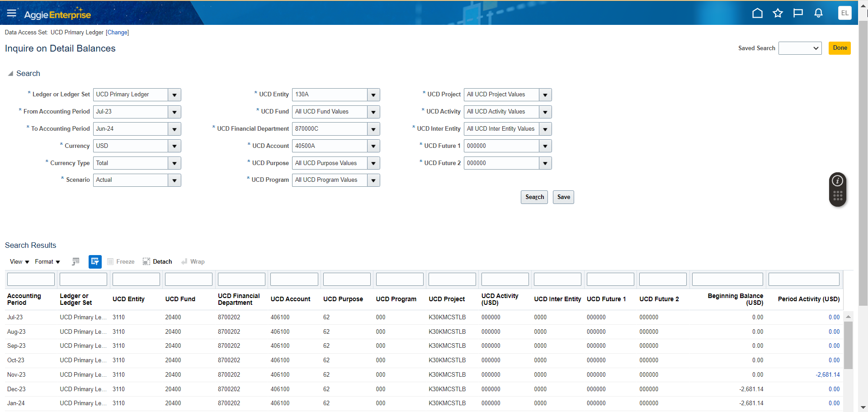
Task: Open the hamburger navigation menu
Action: pyautogui.click(x=11, y=13)
